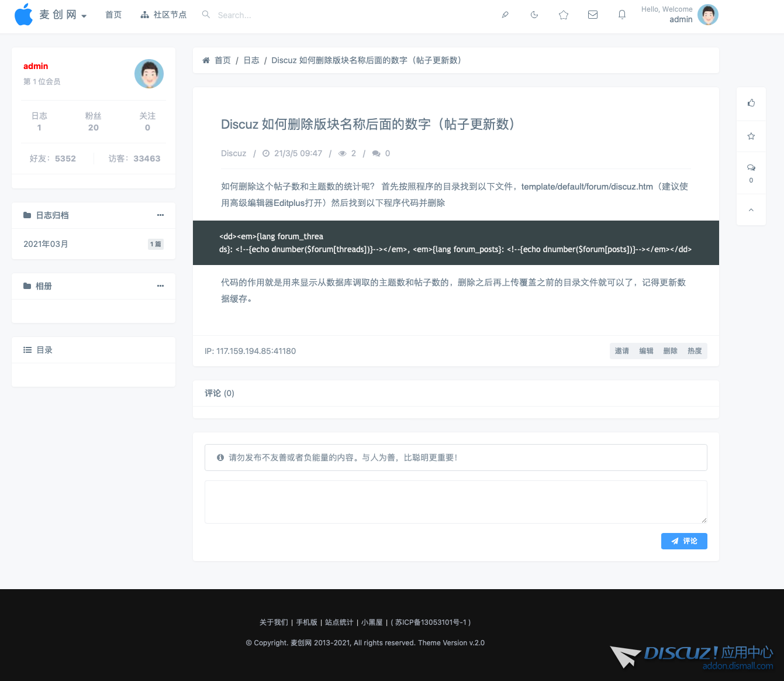Click 麦创网 copyright link in footer
Screen dimensions: 784x681
point(301,643)
